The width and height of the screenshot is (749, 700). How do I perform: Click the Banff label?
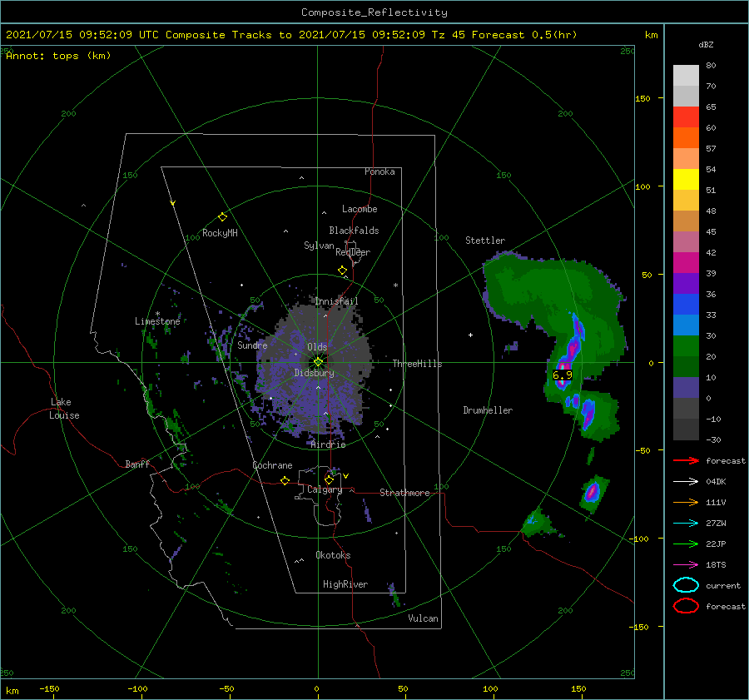point(137,464)
